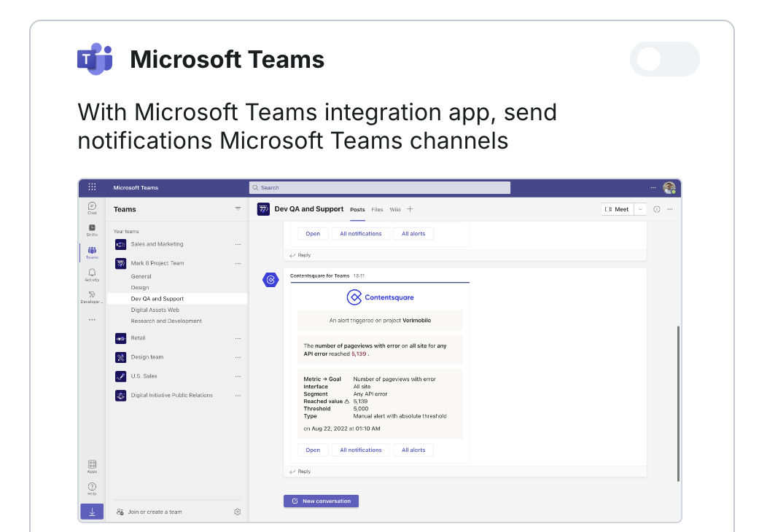Open Apps in the left rail
This screenshot has height=532, width=767.
(x=92, y=466)
